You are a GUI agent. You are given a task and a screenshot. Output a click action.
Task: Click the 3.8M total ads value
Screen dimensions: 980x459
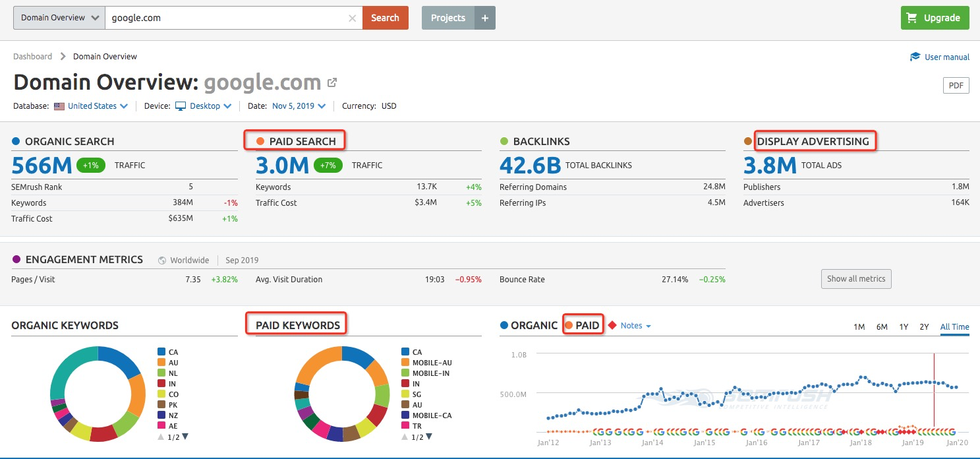(770, 165)
